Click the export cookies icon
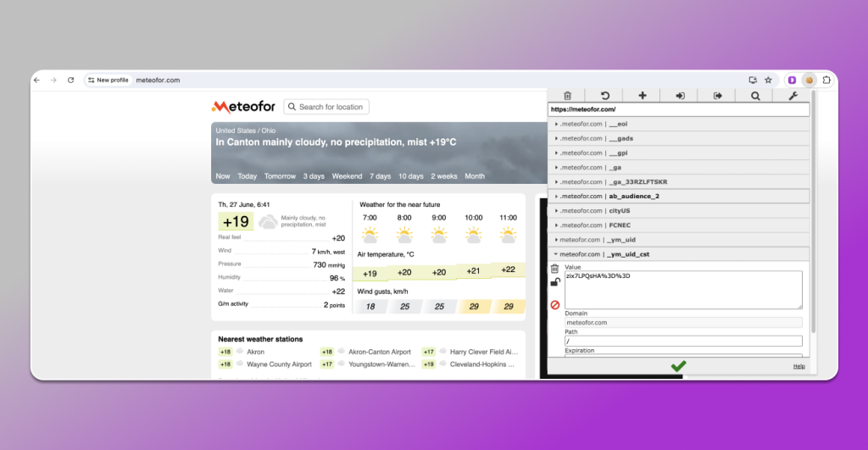 click(x=717, y=96)
